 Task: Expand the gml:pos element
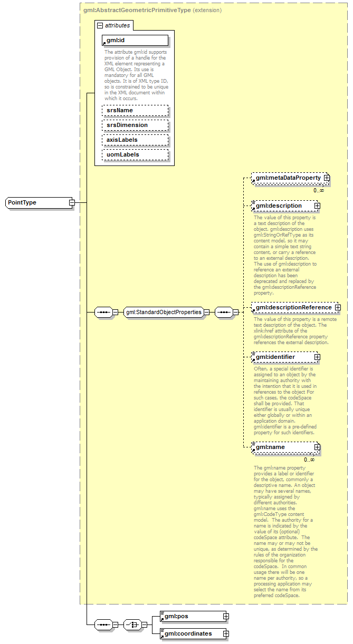(x=225, y=616)
